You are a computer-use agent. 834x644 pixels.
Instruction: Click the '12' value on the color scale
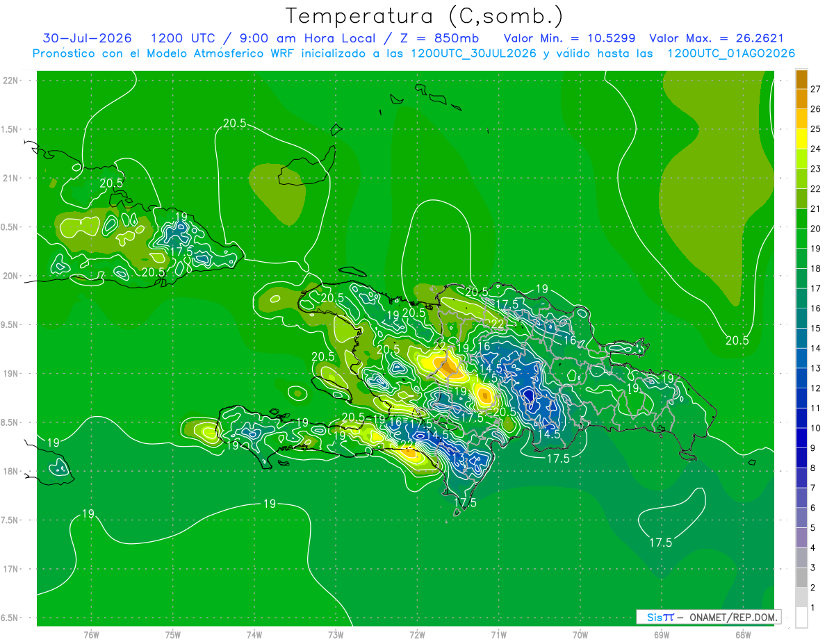coord(815,388)
